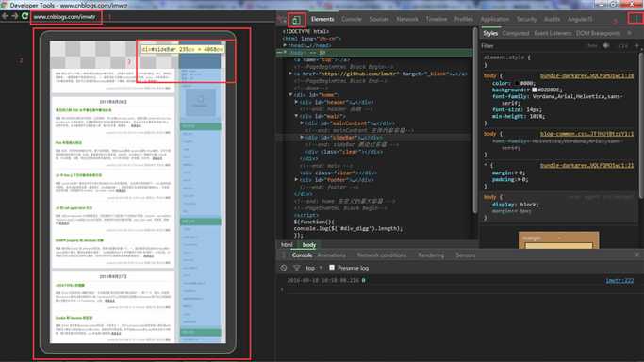
Task: Expand the github.com/imwtr anchor node
Action: (291, 74)
